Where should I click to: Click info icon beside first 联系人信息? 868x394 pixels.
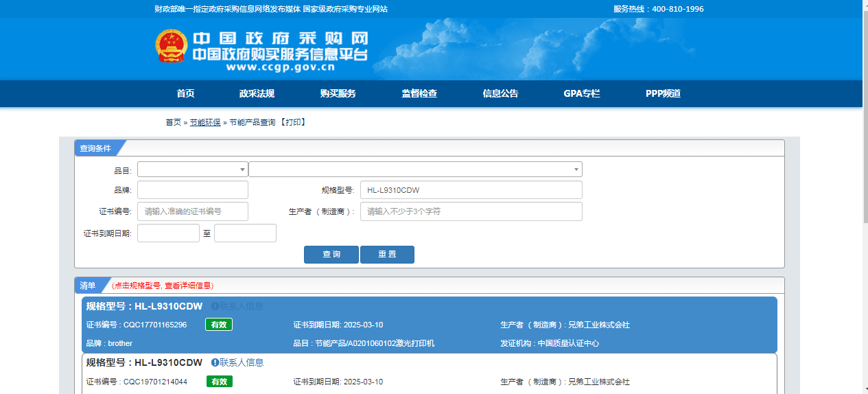tap(215, 306)
